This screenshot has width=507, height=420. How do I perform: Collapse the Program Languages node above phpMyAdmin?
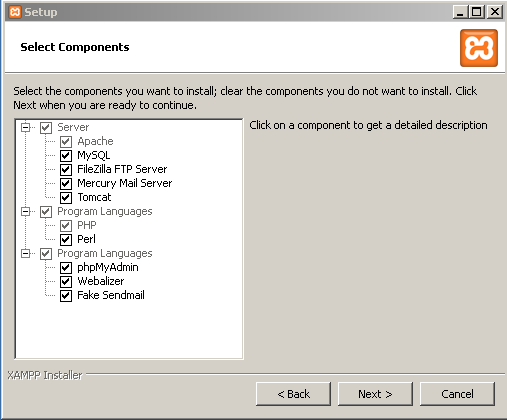[x=26, y=253]
